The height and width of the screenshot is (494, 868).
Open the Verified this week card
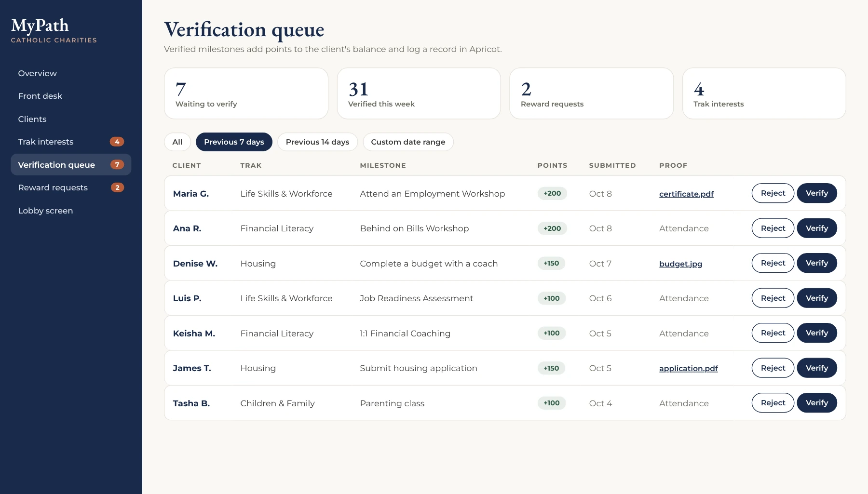(419, 93)
